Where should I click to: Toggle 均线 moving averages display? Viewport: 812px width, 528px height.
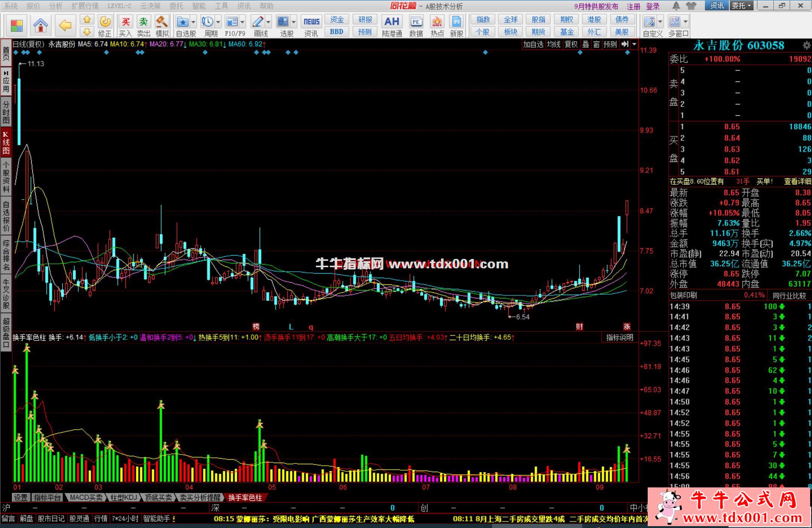554,44
